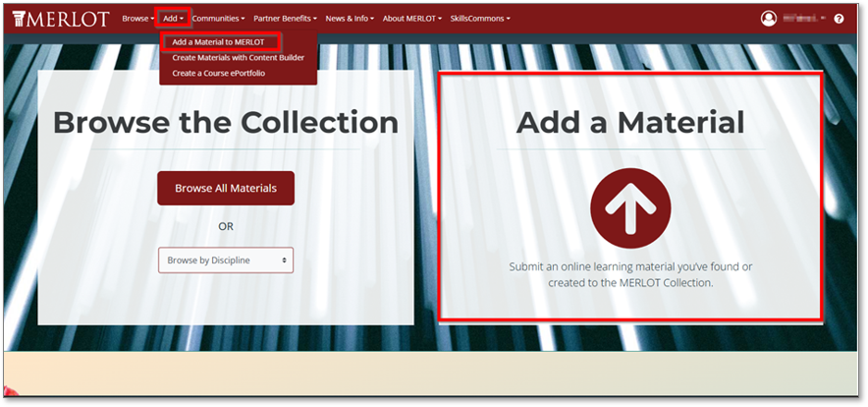Viewport: 868px width, 407px height.
Task: Open the Communities dropdown
Action: tap(218, 19)
